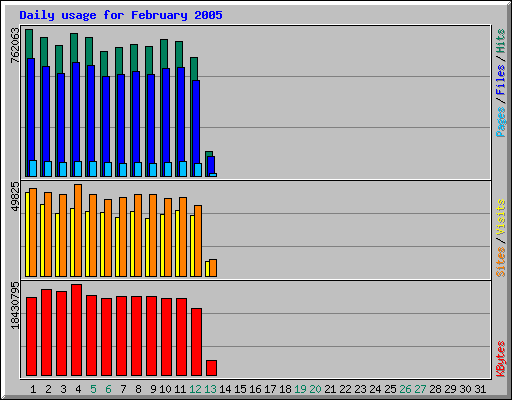Click the cyan Pages bar for day 7
This screenshot has width=512, height=400.
(x=123, y=170)
